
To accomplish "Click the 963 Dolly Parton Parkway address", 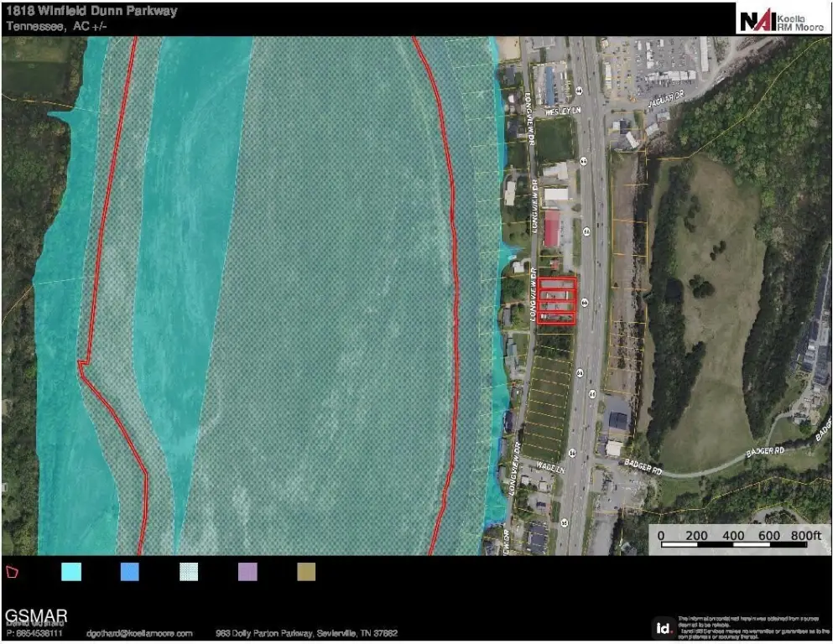I will (306, 633).
